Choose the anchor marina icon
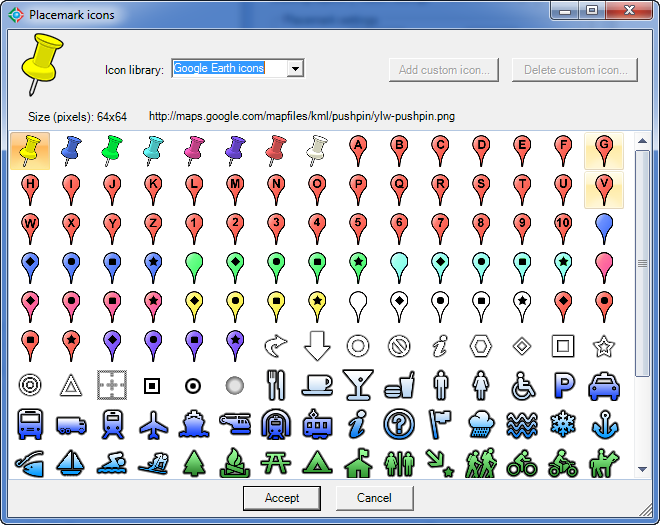The height and width of the screenshot is (525, 660). pos(604,424)
